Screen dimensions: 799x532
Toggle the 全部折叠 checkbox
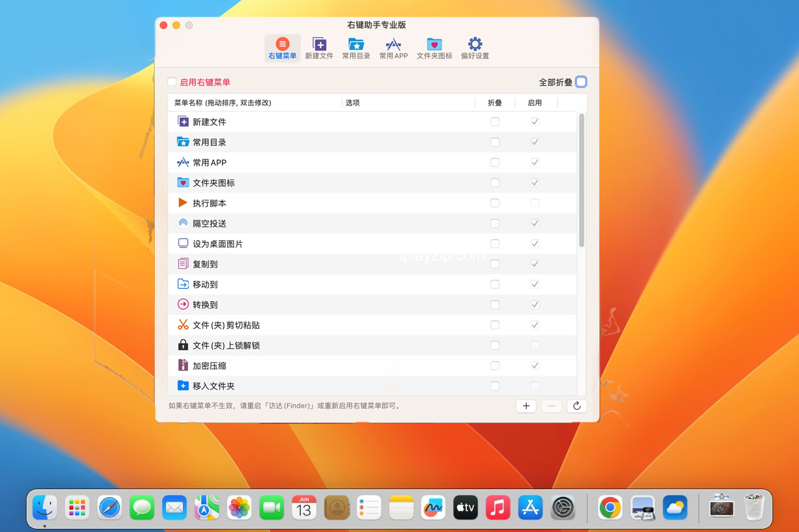pyautogui.click(x=581, y=82)
